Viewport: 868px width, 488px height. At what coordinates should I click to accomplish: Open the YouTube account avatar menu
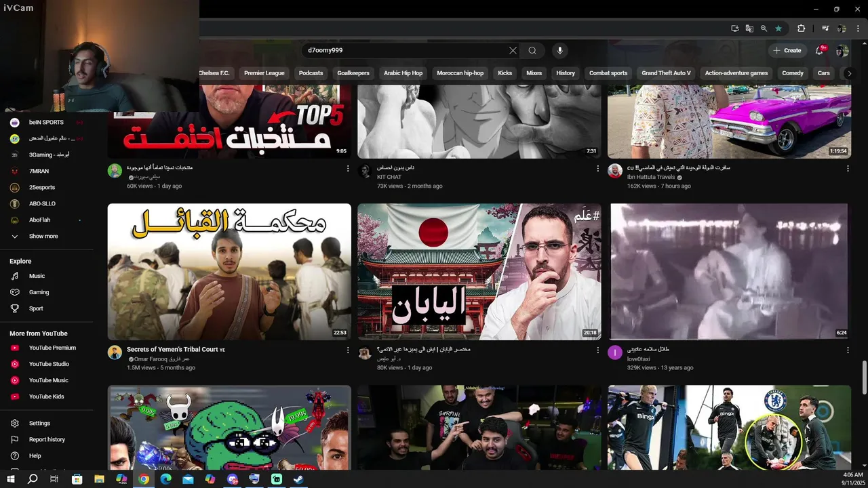[x=842, y=51]
